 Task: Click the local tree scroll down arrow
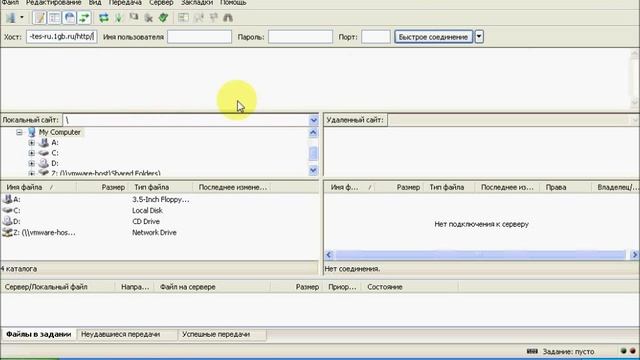point(313,170)
